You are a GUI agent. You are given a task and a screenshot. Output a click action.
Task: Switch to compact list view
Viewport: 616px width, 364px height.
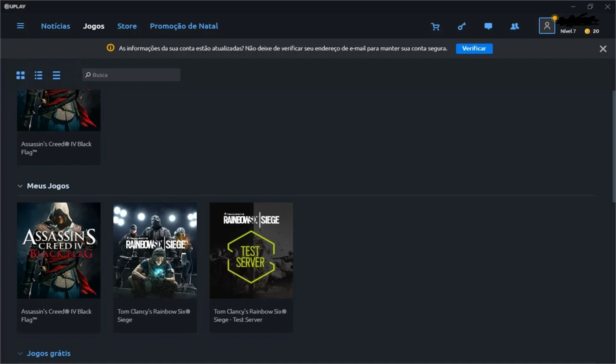pos(56,75)
